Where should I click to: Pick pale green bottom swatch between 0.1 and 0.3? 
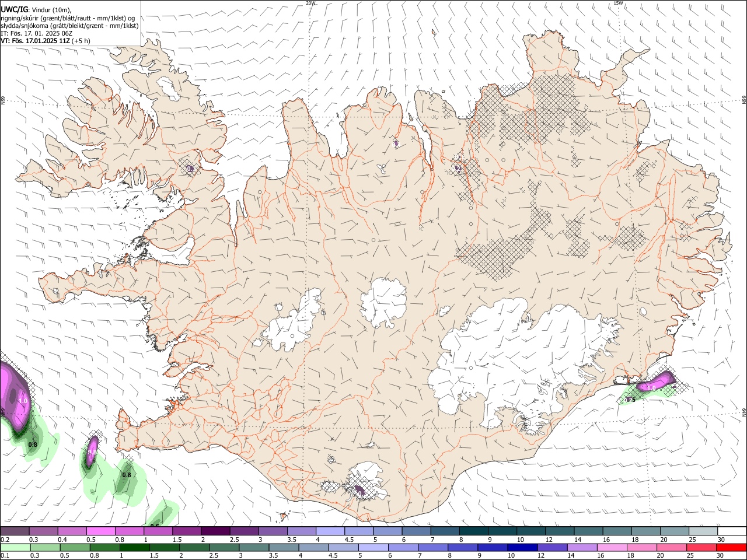tap(16, 547)
